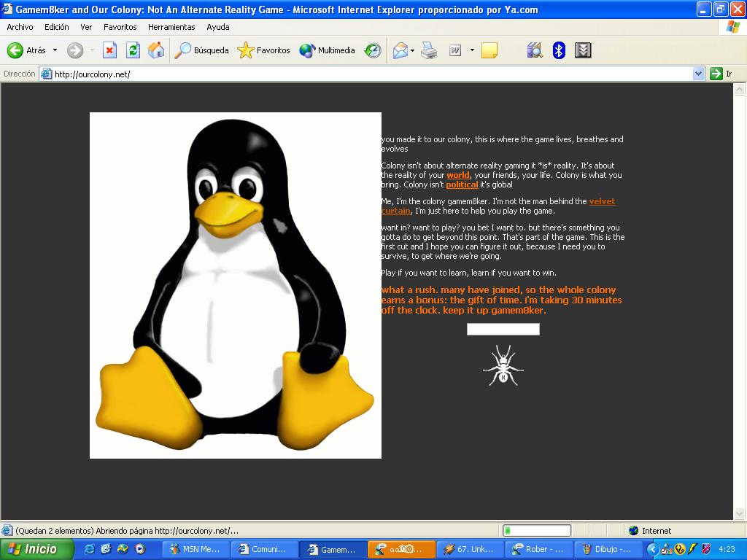Open the Favoritos menu in menu bar
Viewport: 747px width, 560px height.
click(120, 27)
